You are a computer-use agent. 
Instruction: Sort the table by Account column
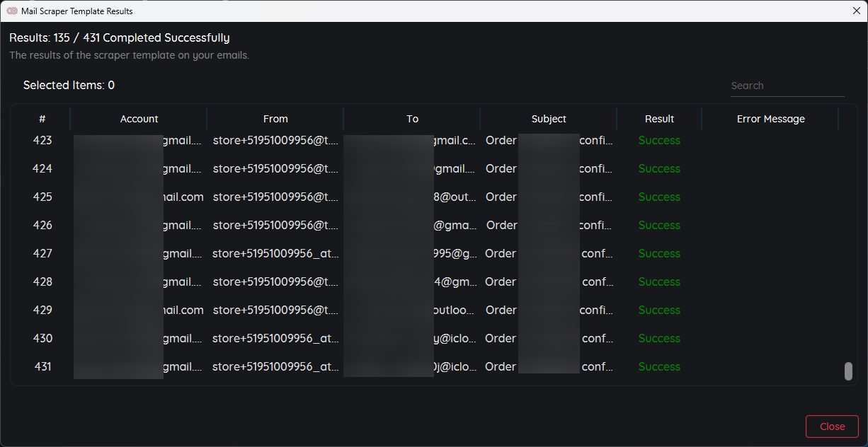click(x=139, y=119)
